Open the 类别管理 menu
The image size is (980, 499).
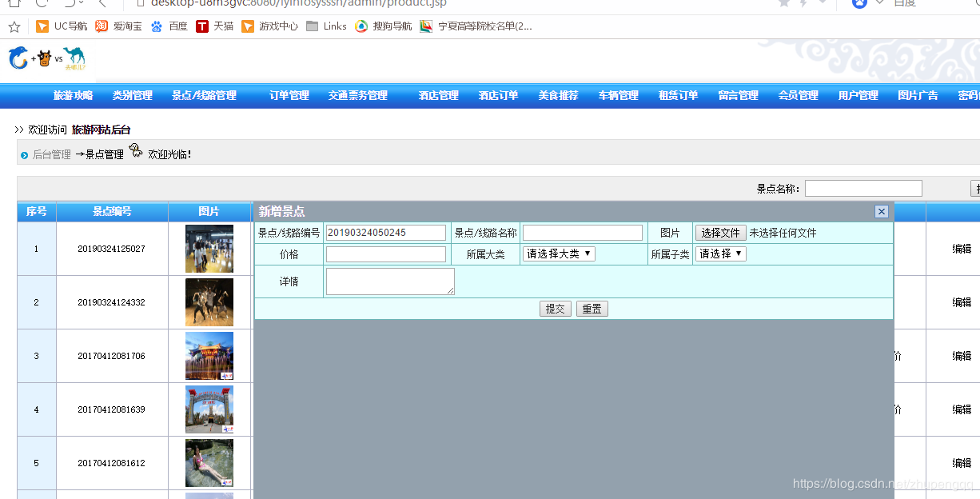point(132,95)
